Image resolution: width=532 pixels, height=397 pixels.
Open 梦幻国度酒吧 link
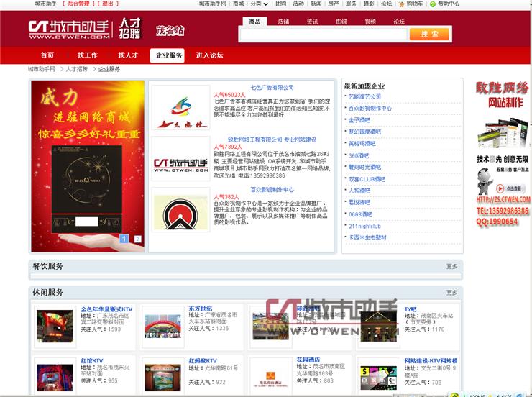[364, 132]
